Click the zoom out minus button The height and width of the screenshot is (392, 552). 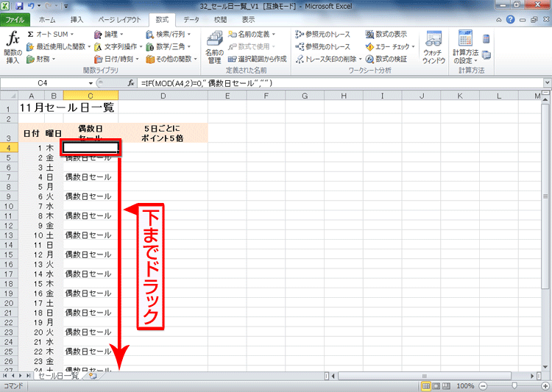(484, 386)
